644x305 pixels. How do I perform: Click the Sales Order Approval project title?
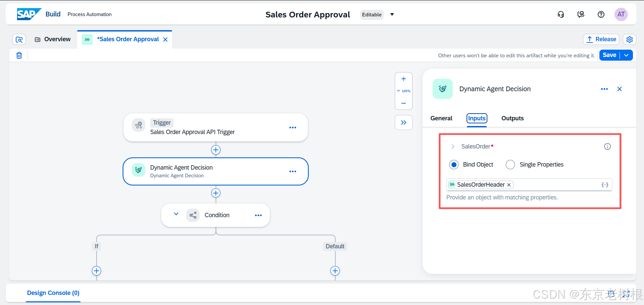click(x=308, y=14)
